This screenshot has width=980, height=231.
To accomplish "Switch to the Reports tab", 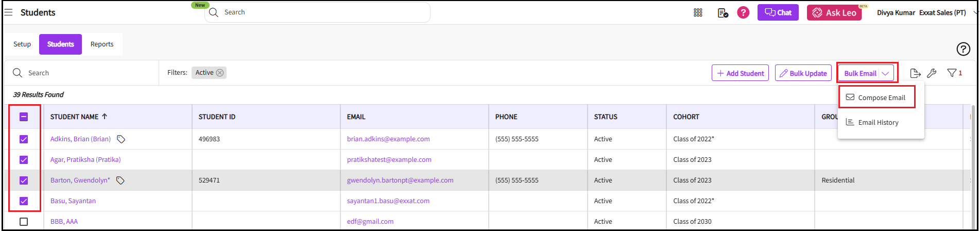I will pos(102,44).
